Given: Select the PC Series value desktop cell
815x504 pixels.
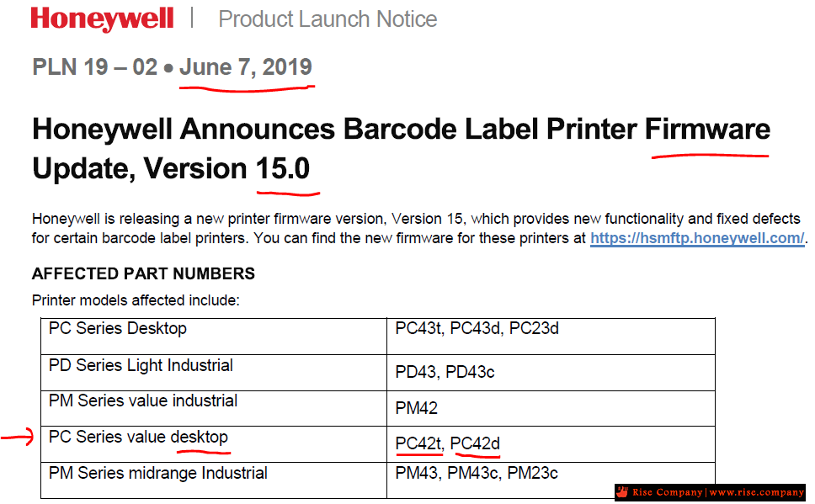Looking at the screenshot, I should coord(214,445).
